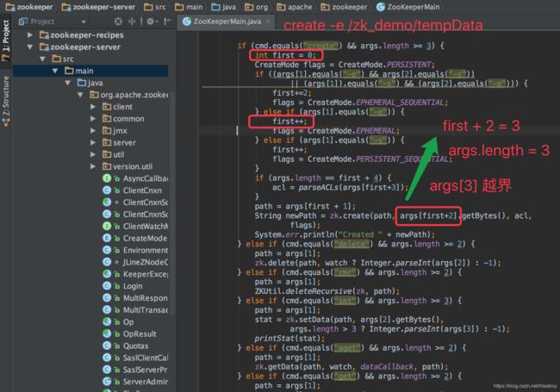Click 'acl = parseACLs(args[first+3]);' line
This screenshot has width=560, height=392.
(340, 188)
